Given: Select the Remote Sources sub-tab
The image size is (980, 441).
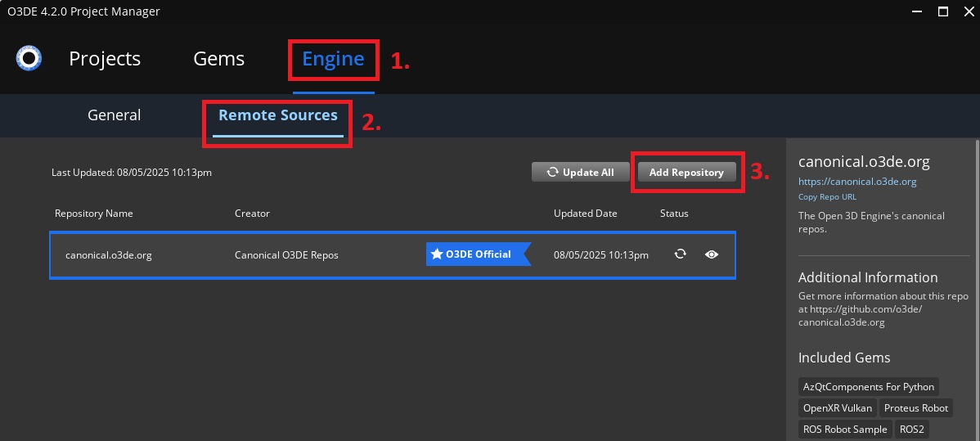Looking at the screenshot, I should click(277, 115).
